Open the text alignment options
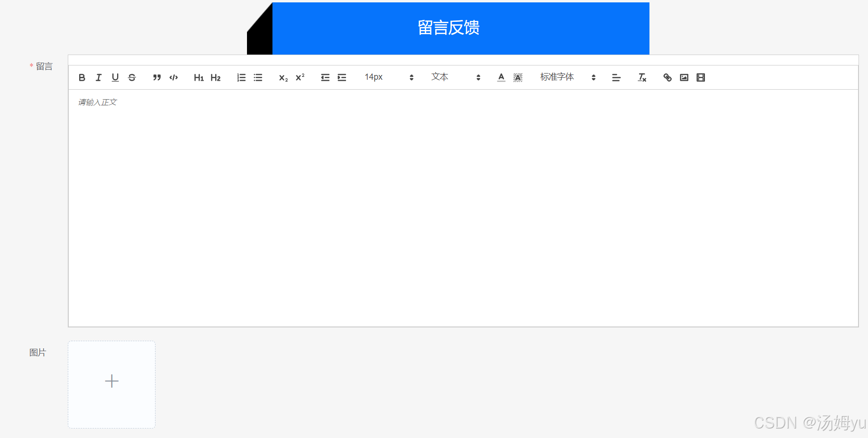Screen dimensions: 868x438 pos(616,77)
